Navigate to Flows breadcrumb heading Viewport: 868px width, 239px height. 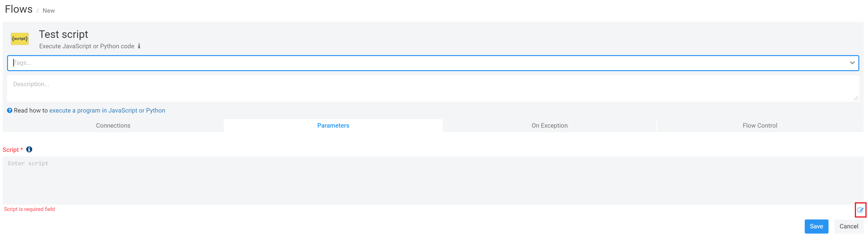[x=19, y=9]
